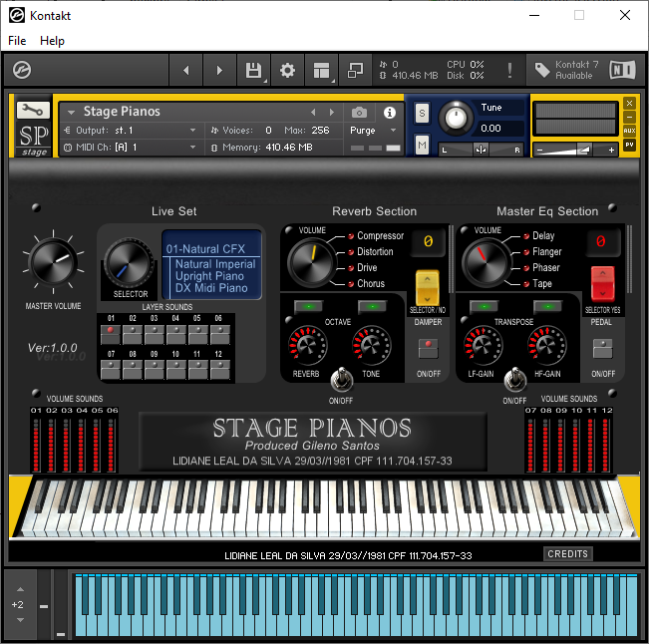
Task: Open the Help menu
Action: click(52, 41)
